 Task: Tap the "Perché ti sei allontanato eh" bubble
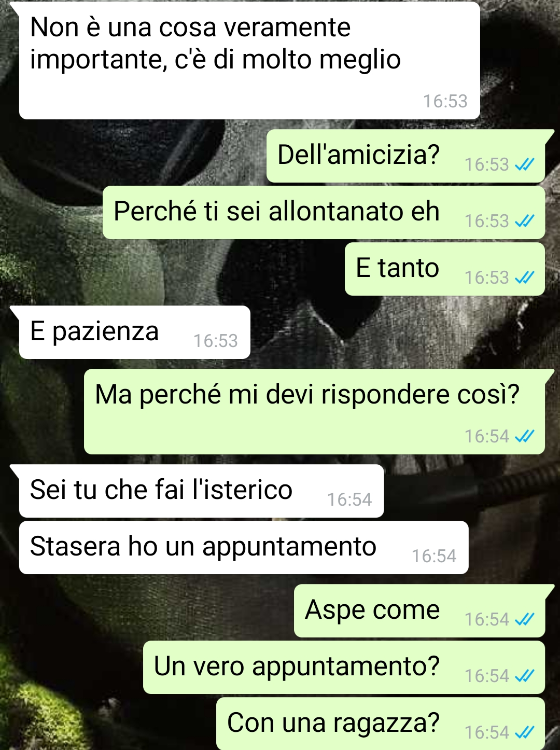324,213
